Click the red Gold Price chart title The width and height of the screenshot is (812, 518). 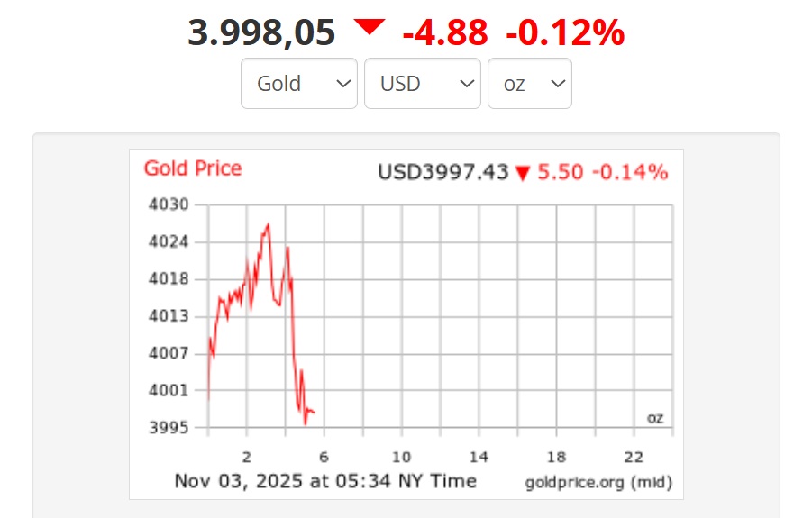193,168
